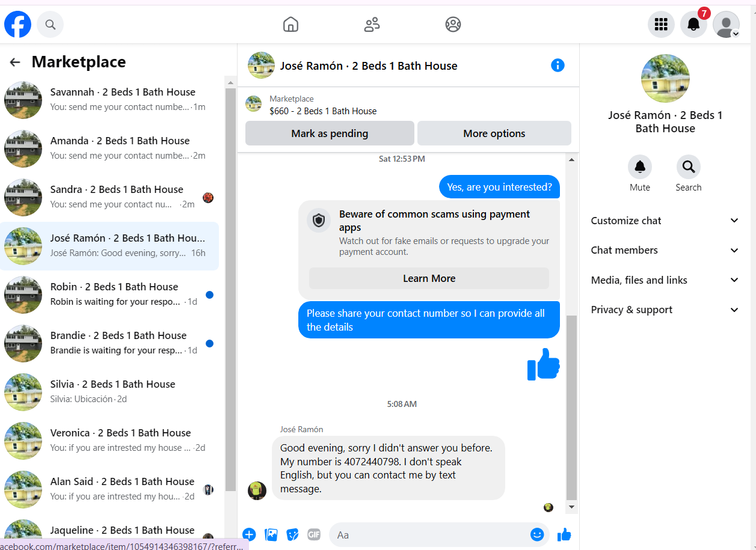Send a thumbs up from composer
This screenshot has width=756, height=550.
(x=564, y=534)
